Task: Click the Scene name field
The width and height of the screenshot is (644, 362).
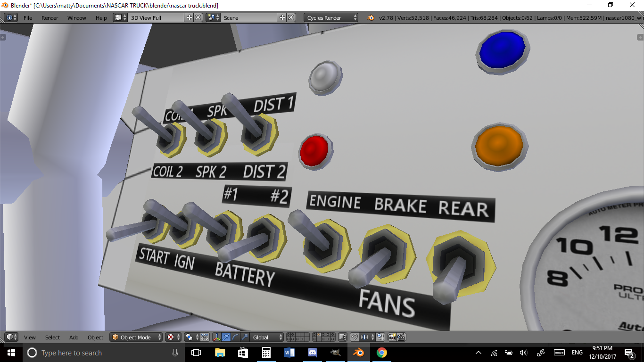Action: coord(249,17)
